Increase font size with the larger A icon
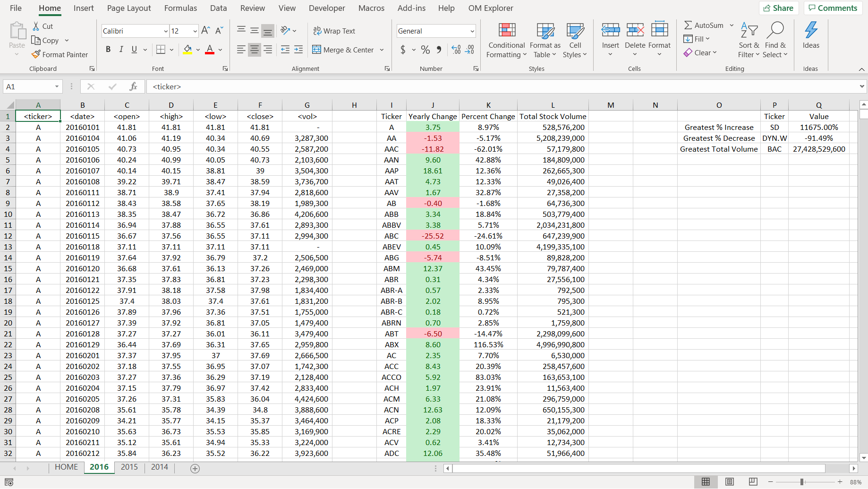The height and width of the screenshot is (489, 868). tap(205, 31)
